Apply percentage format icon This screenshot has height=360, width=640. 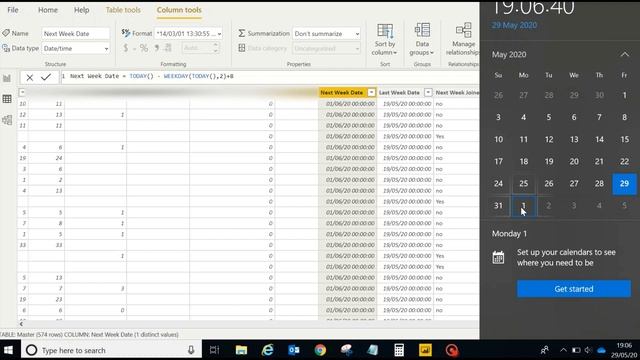(144, 48)
